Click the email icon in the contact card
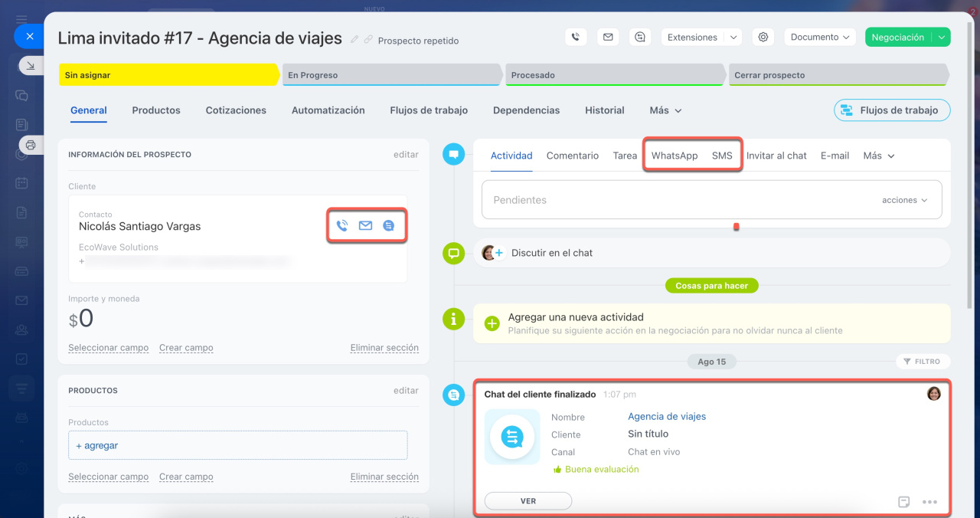 [x=365, y=225]
